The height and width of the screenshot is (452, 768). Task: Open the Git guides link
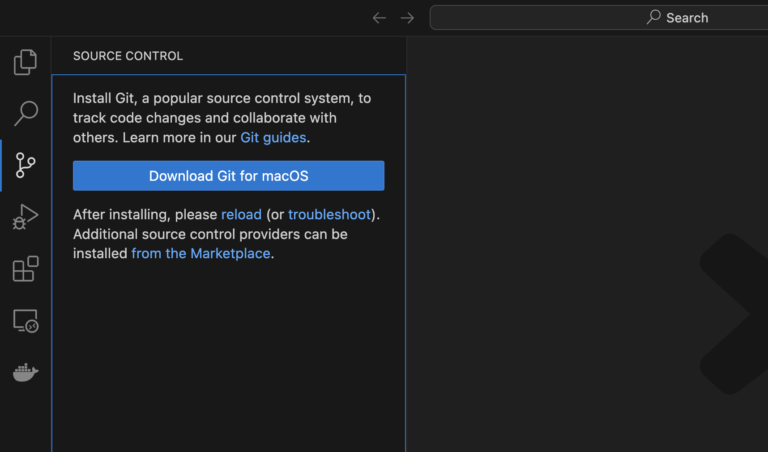tap(274, 137)
